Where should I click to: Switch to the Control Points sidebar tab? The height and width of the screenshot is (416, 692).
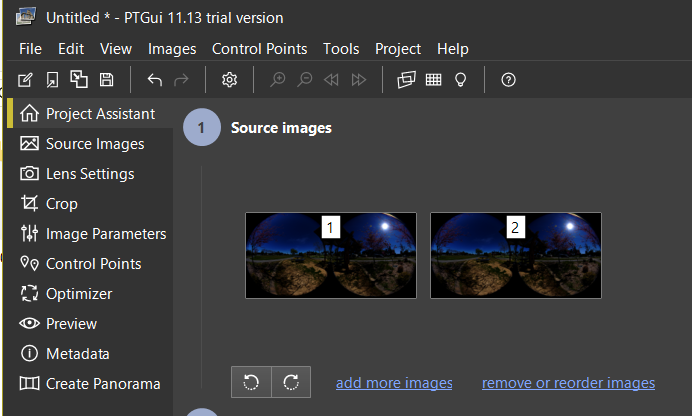(x=90, y=264)
